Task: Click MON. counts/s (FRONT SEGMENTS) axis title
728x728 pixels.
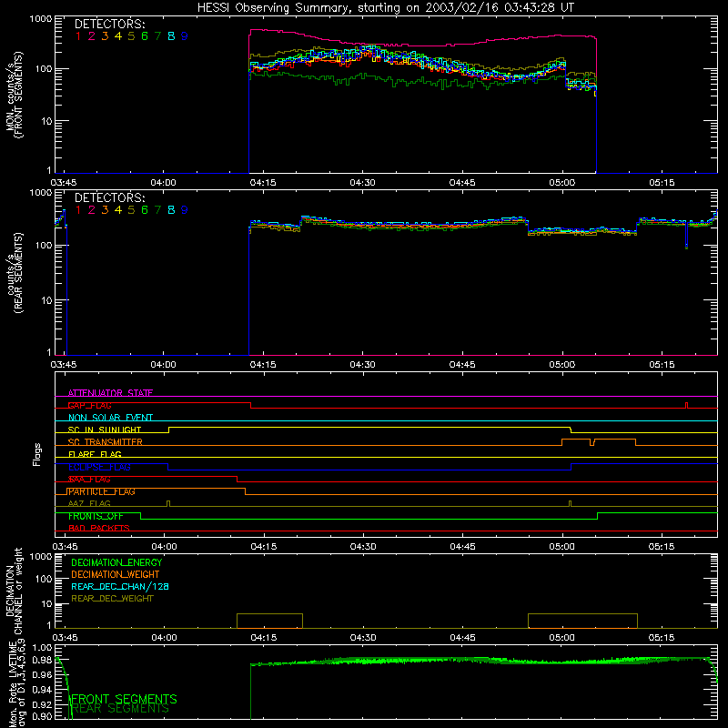Action: point(14,96)
